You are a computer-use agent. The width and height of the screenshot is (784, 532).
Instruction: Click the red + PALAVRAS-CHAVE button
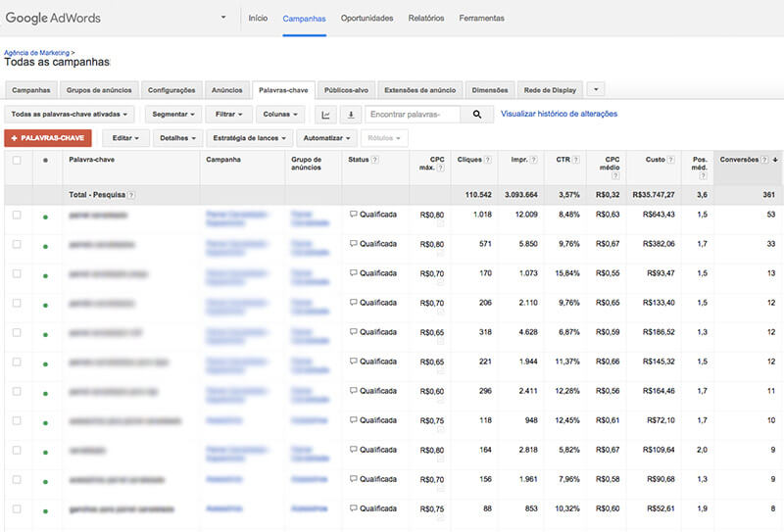[48, 138]
